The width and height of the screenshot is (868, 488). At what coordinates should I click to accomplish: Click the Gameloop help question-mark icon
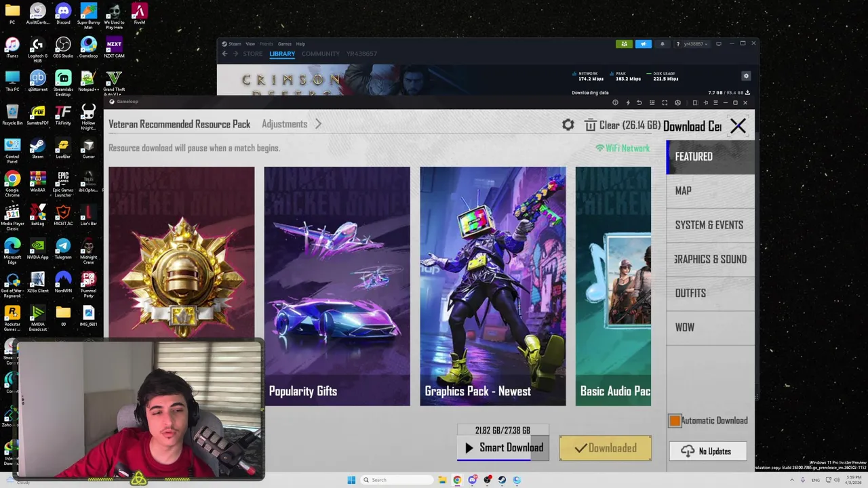(x=615, y=103)
